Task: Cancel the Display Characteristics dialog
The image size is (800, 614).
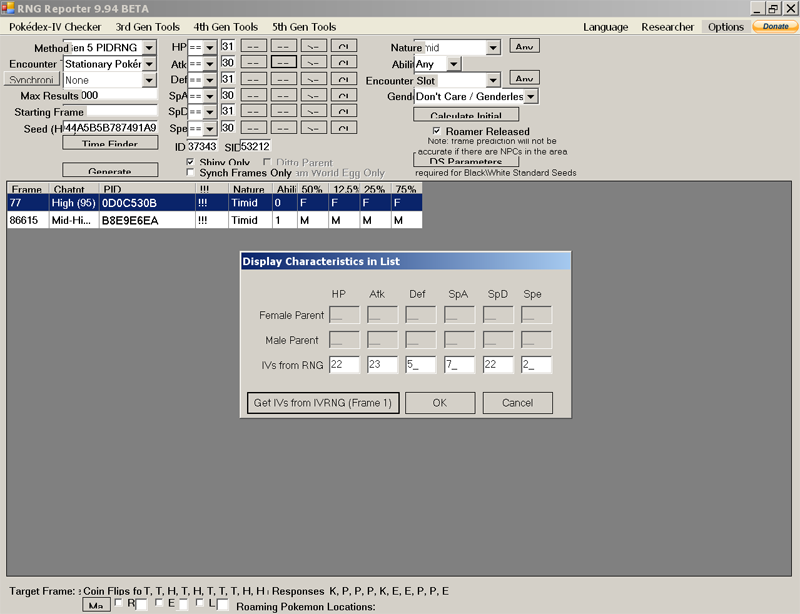Action: (517, 403)
